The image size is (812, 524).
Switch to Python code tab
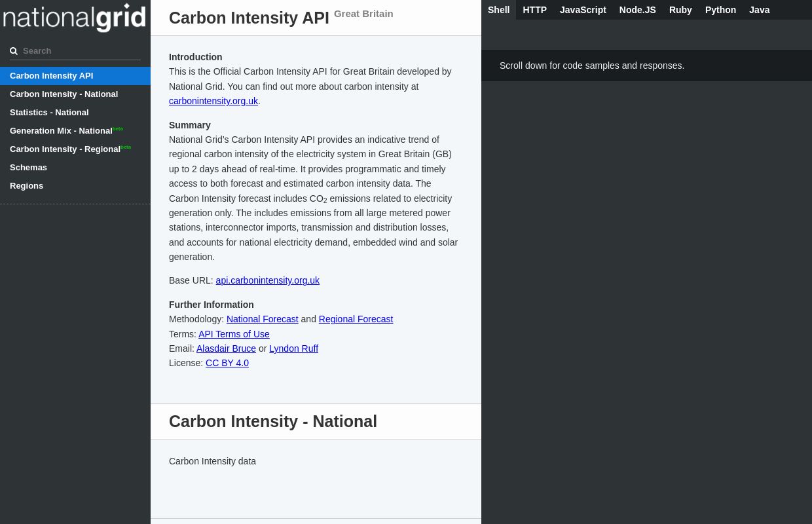(720, 10)
